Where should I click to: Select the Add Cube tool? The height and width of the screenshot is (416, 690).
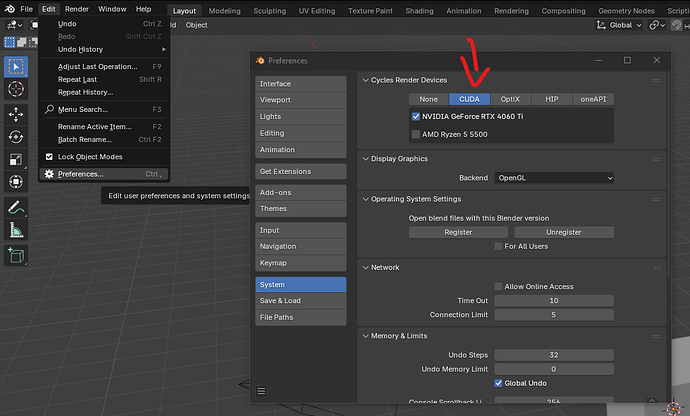pyautogui.click(x=16, y=255)
